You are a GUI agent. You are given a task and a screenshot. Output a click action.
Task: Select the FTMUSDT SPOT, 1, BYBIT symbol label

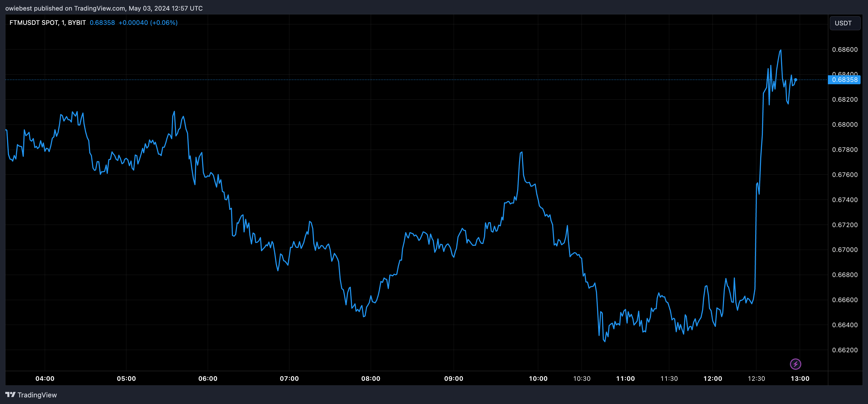(48, 22)
